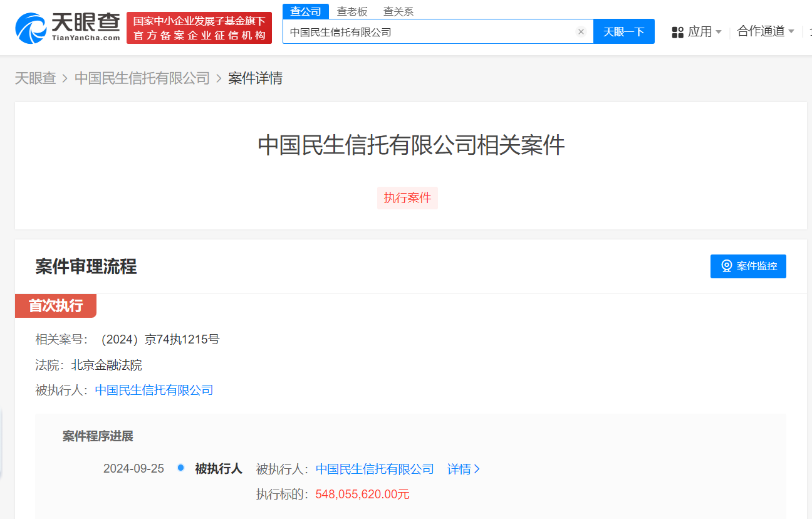
Task: Go to 天眼查 breadcrumb home
Action: pyautogui.click(x=36, y=78)
